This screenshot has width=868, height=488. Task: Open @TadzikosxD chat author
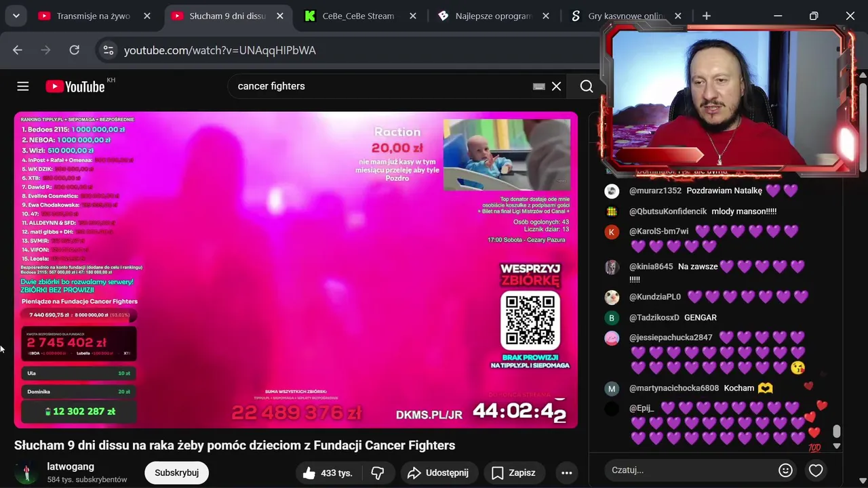click(654, 317)
